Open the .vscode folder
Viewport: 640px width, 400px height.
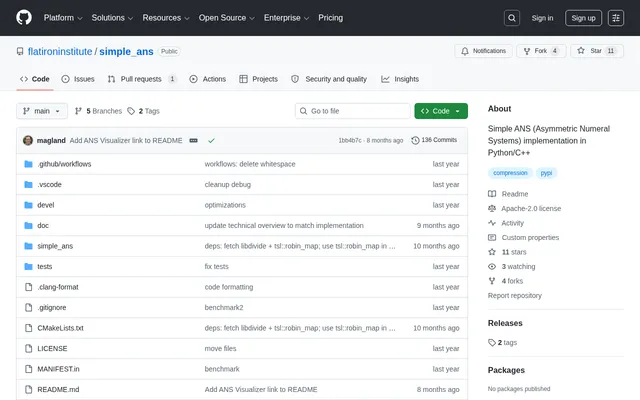point(49,184)
